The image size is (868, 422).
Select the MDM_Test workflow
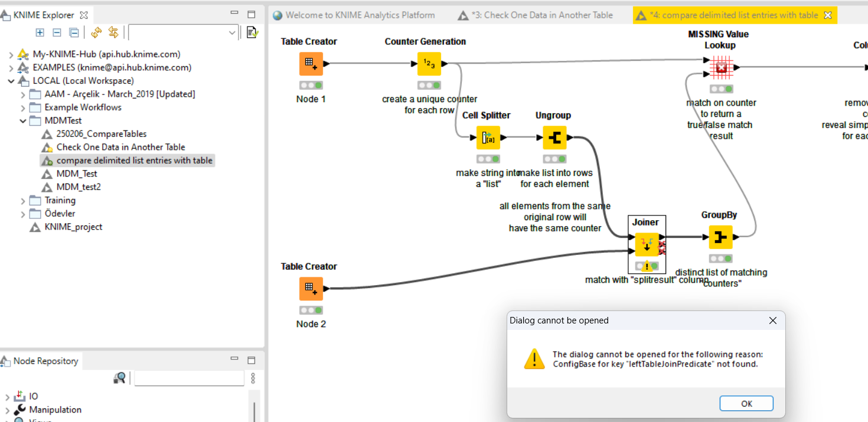tap(77, 174)
